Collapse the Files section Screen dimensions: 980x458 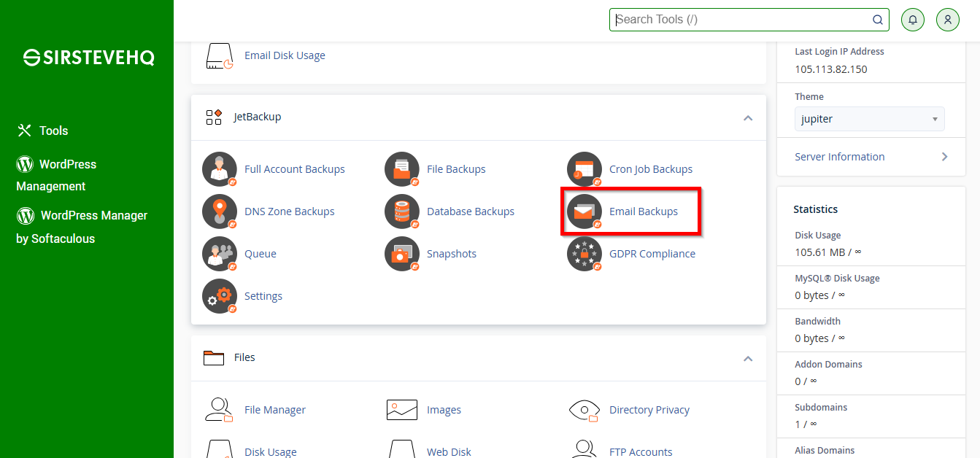coord(748,358)
